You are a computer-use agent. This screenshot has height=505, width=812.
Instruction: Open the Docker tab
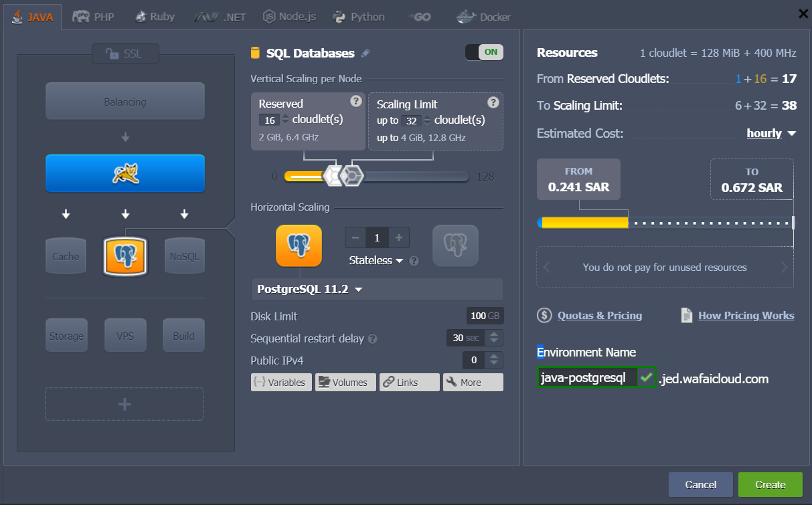coord(483,17)
